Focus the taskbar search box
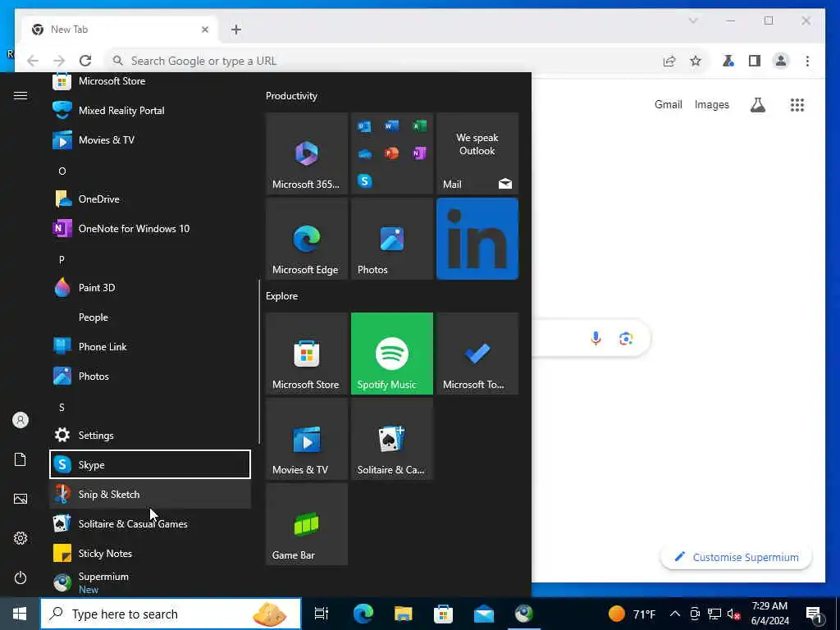Screen dimensions: 840x630 171,614
